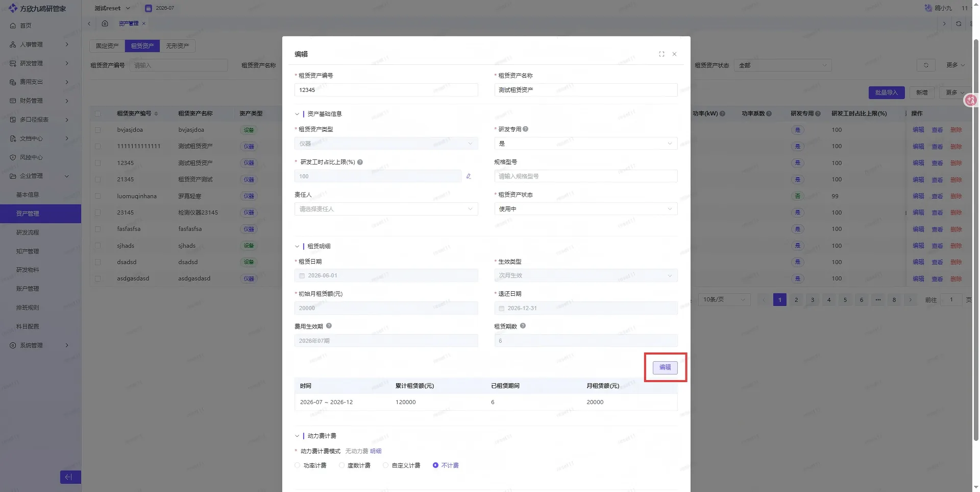Click the help icon on 功率(kW) column header
980x492 pixels.
722,113
